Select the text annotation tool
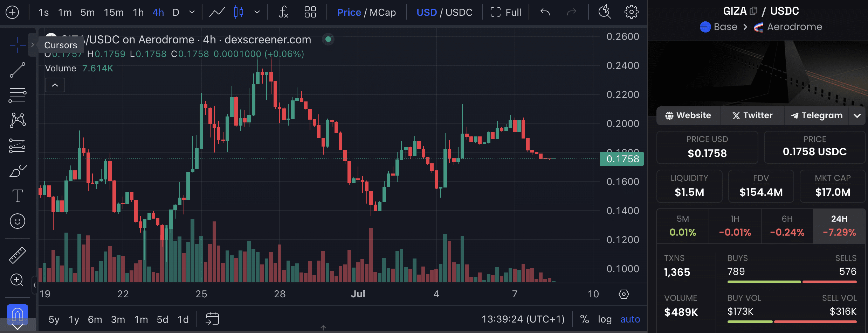868x333 pixels. click(x=18, y=196)
